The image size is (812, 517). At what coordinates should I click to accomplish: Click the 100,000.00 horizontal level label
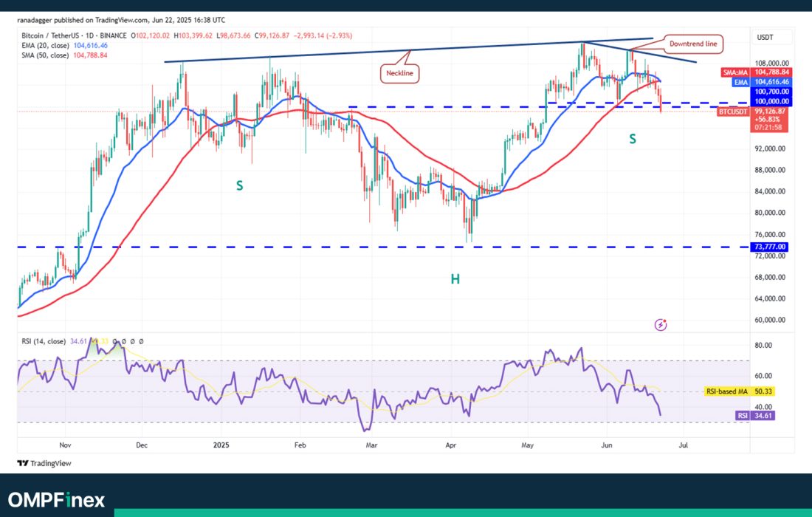click(x=770, y=101)
